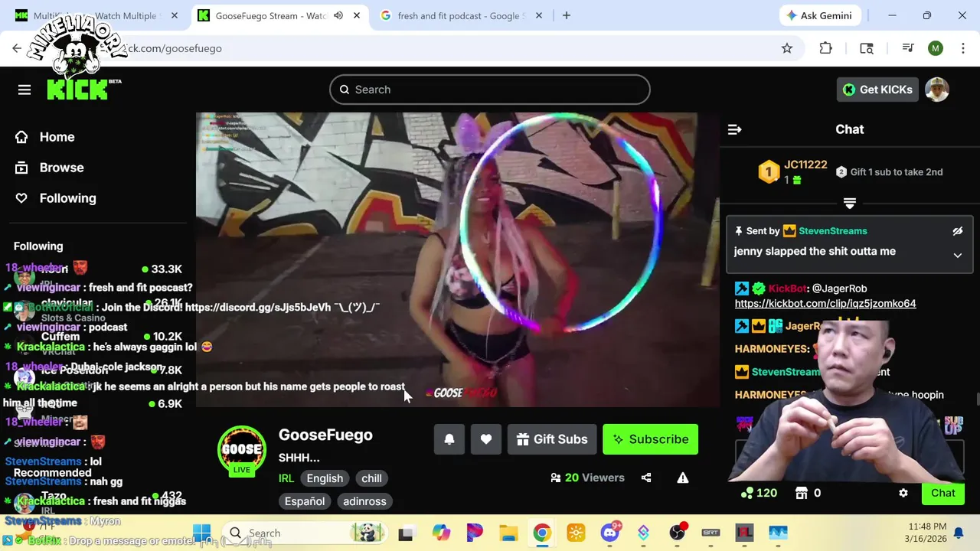Open the Kick hamburger sidebar menu
This screenshot has height=551, width=980.
[x=24, y=90]
